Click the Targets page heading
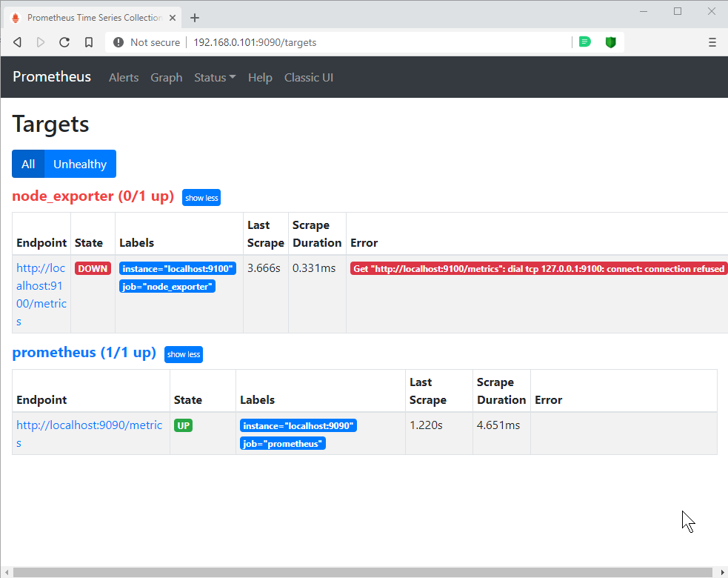Image resolution: width=728 pixels, height=578 pixels. tap(50, 124)
